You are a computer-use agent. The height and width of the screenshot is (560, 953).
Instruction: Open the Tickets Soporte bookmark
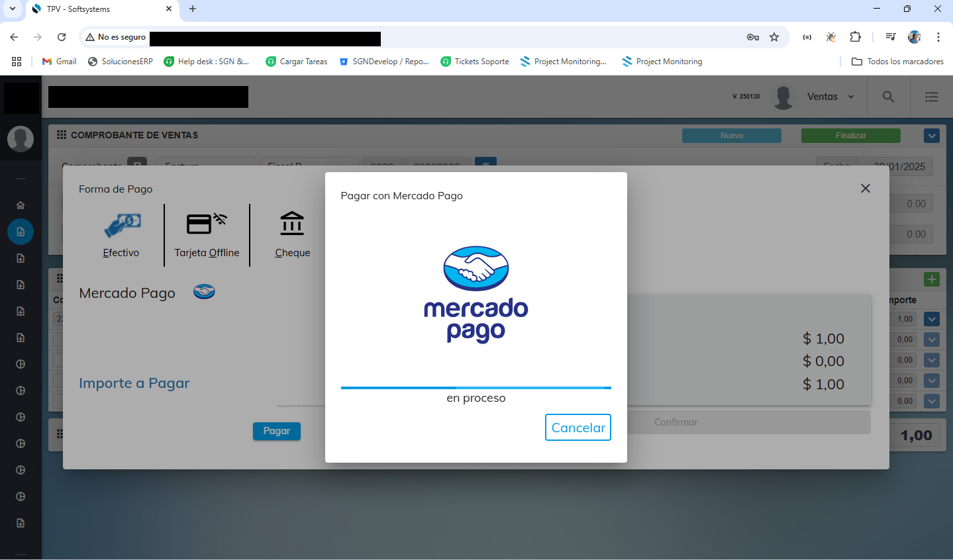475,62
